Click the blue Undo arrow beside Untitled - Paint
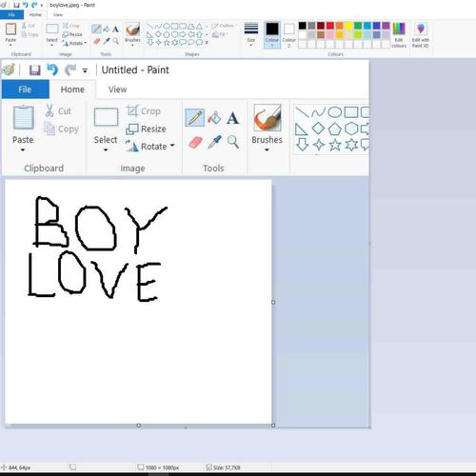The width and height of the screenshot is (476, 476). point(52,69)
